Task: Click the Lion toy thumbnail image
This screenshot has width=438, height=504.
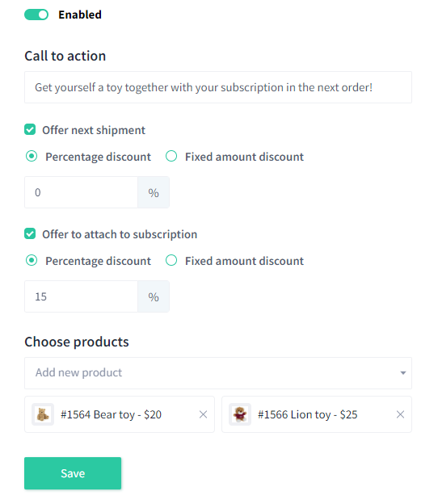Action: [240, 414]
